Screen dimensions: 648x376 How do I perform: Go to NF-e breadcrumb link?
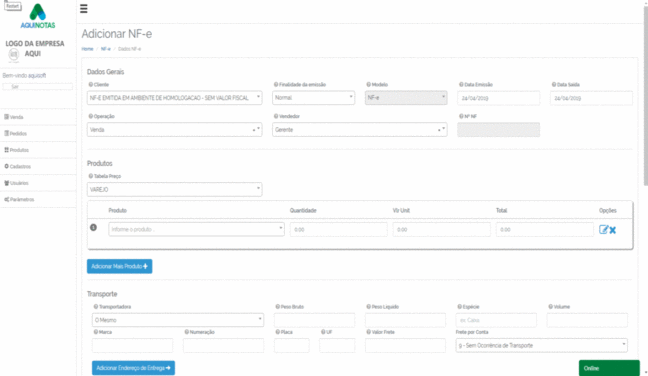[x=106, y=49]
